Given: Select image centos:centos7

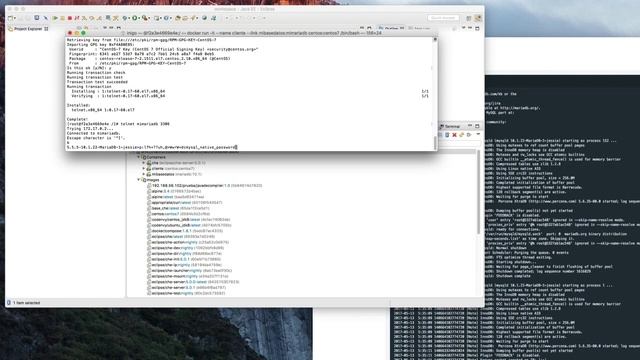Looking at the screenshot, I should [x=180, y=214].
